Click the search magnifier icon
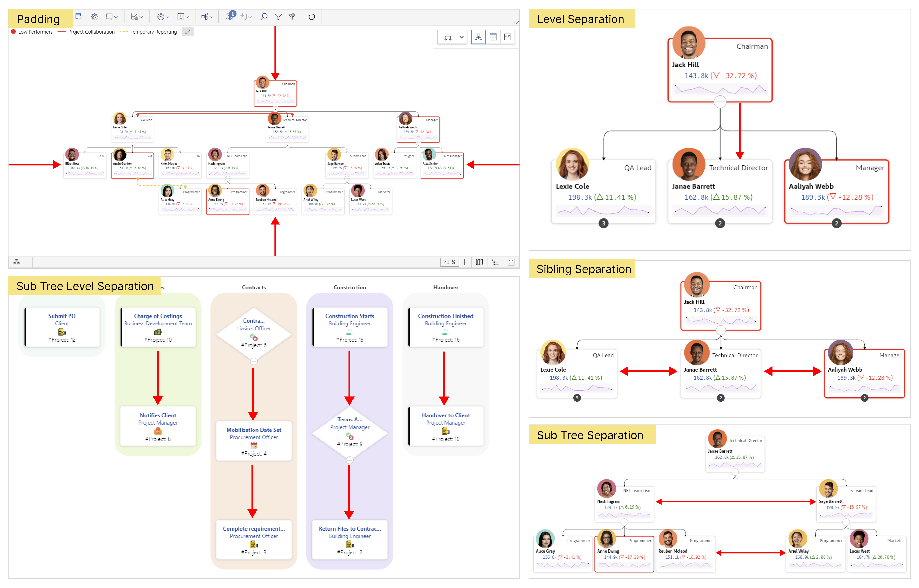The width and height of the screenshot is (919, 588). pos(264,17)
